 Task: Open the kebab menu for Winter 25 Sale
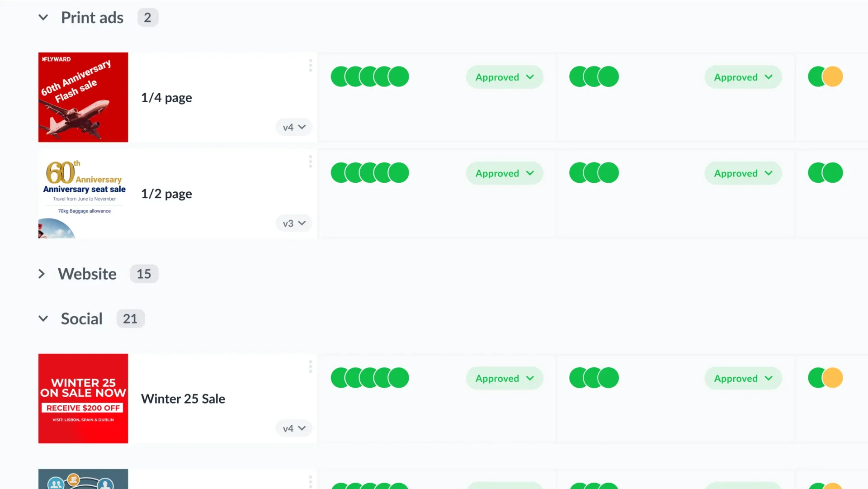click(x=311, y=367)
